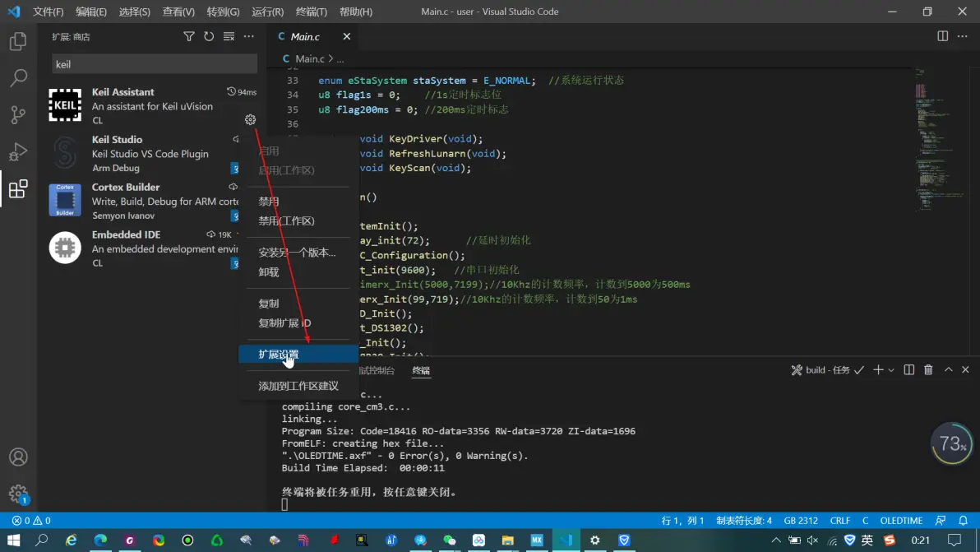Image resolution: width=980 pixels, height=552 pixels.
Task: Click CRLF line ending in status bar
Action: (x=840, y=521)
